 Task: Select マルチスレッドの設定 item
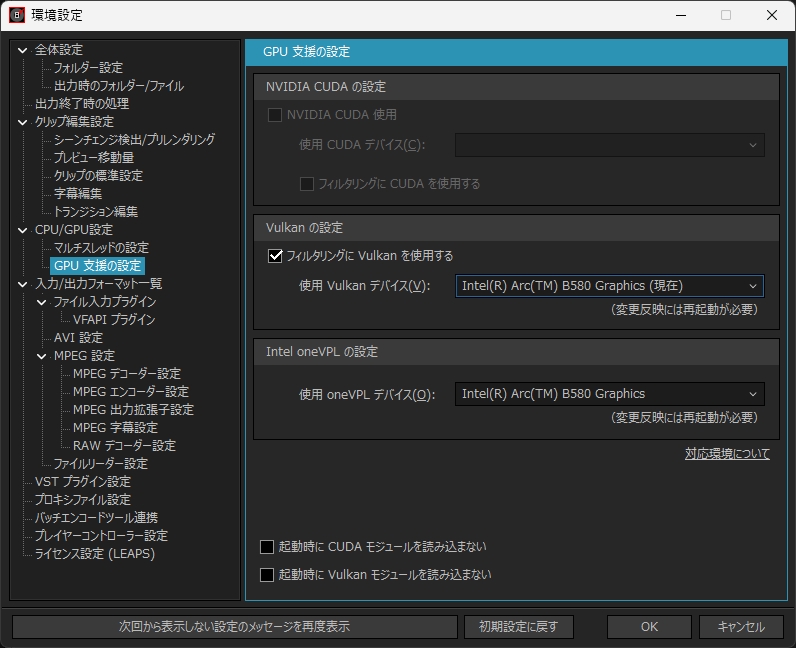pos(102,248)
